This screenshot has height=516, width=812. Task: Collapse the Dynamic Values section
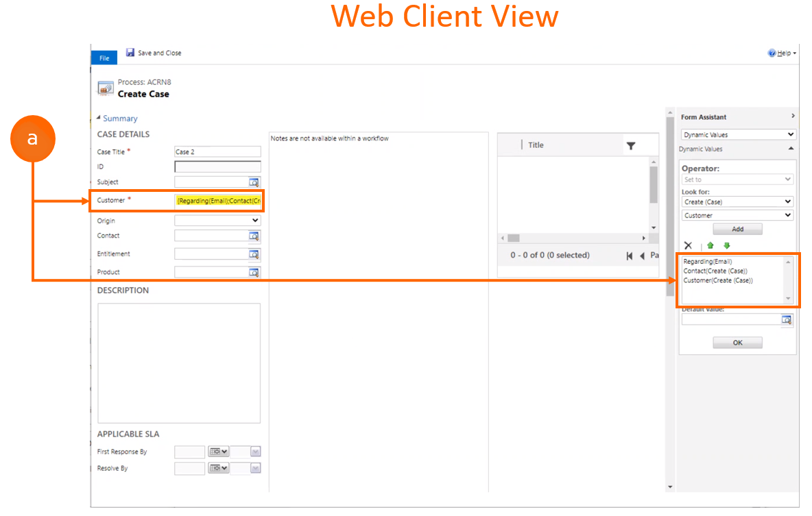coord(791,149)
